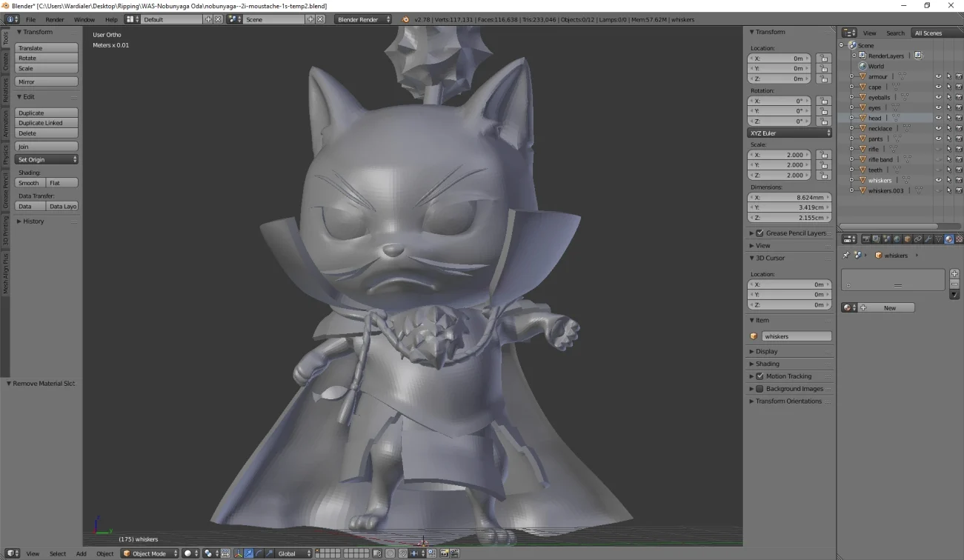Collapse the Scene tree in the outliner
The height and width of the screenshot is (560, 964).
(x=842, y=45)
